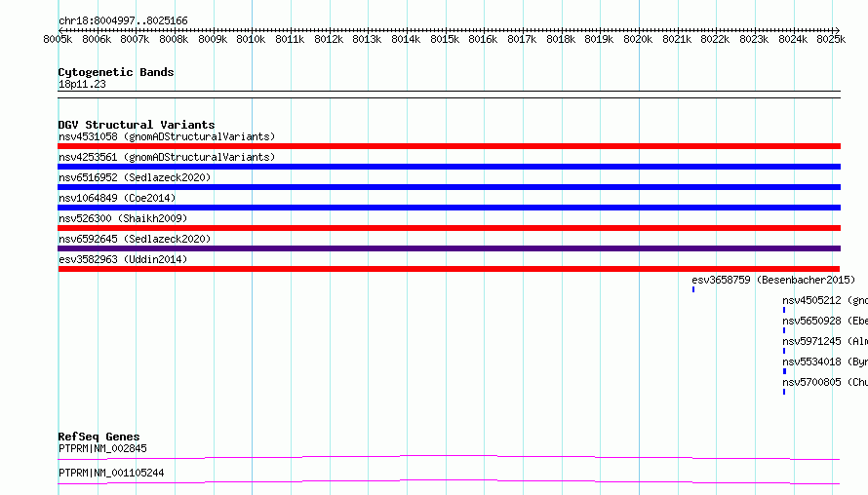Click the nsv5534018 label text
868x495 pixels.
coord(811,362)
